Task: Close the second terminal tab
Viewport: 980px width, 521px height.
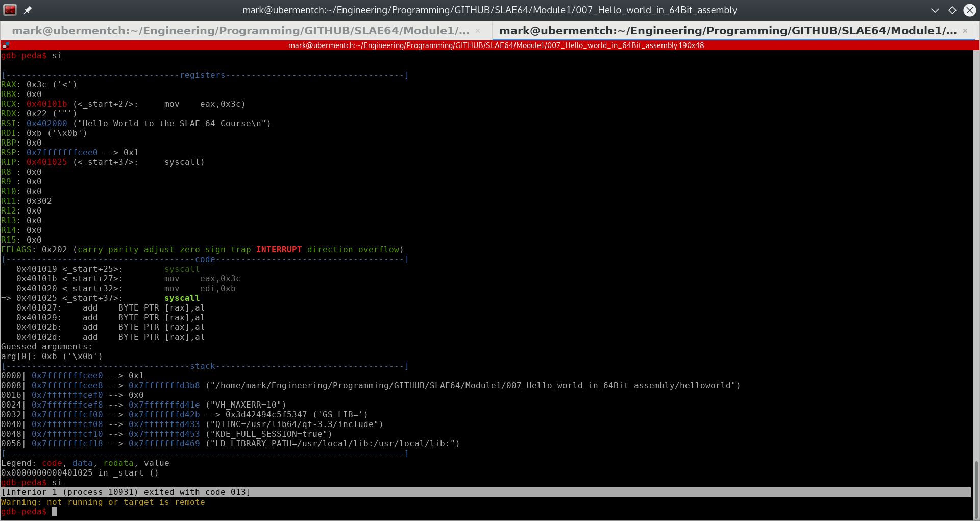Action: [965, 31]
